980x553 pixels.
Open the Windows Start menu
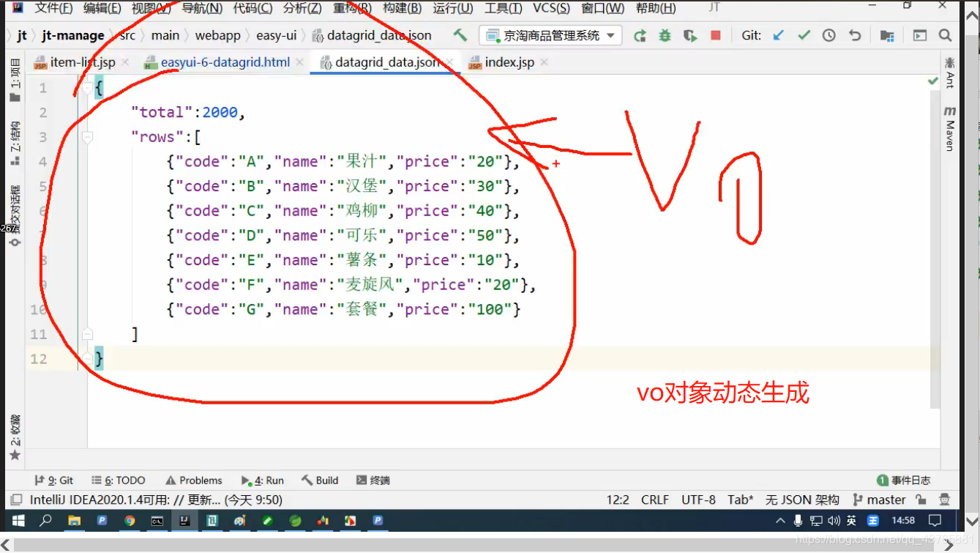pos(18,521)
